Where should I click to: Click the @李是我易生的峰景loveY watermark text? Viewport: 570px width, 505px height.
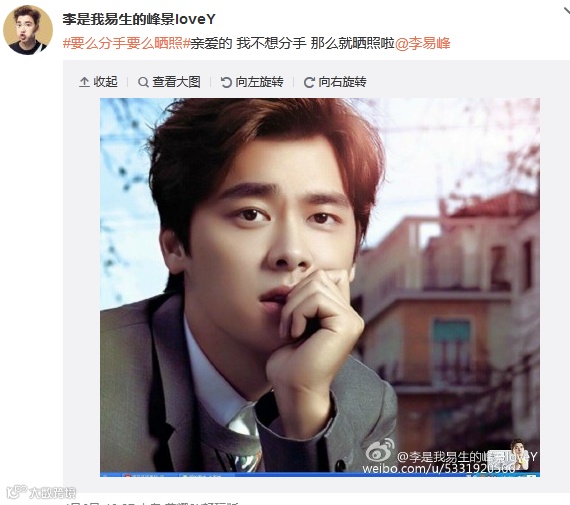[467, 457]
